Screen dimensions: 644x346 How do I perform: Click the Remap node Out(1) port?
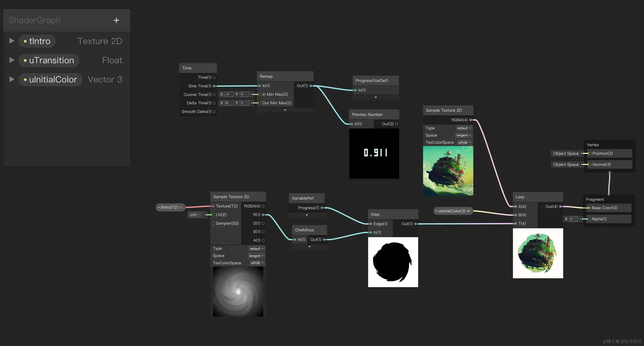pos(311,86)
